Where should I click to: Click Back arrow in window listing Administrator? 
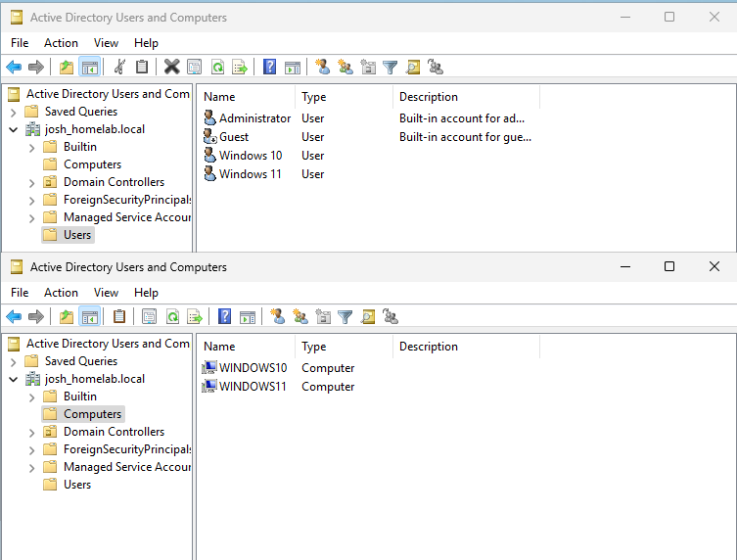pyautogui.click(x=14, y=68)
